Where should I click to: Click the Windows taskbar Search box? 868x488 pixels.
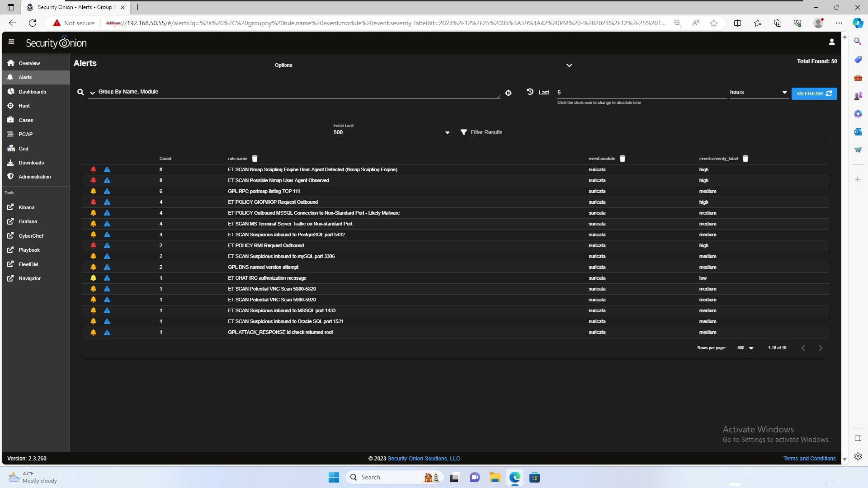click(394, 478)
